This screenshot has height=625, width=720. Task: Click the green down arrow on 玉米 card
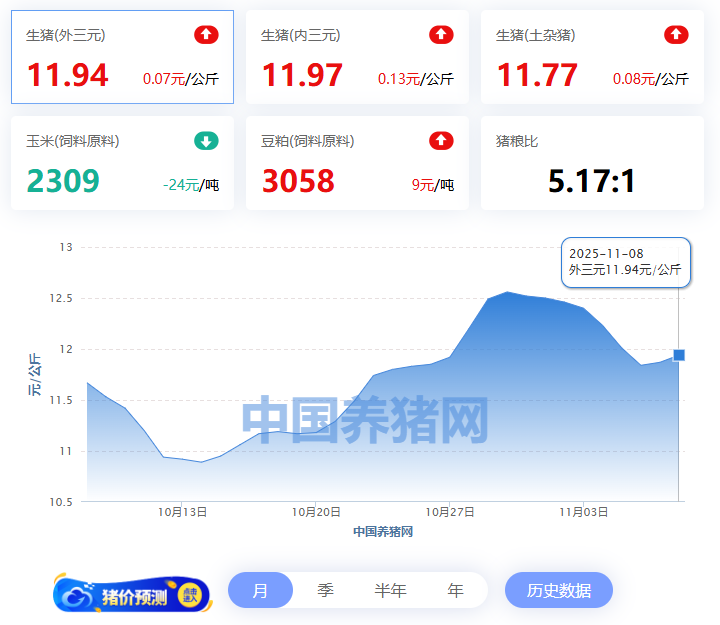(x=206, y=141)
